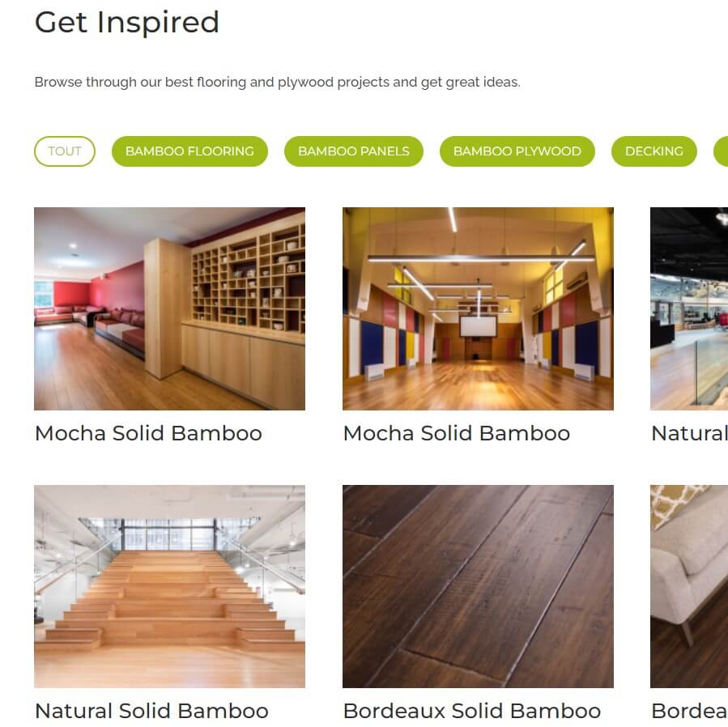Click the cut-off filter pill after Decking
Image resolution: width=728 pixels, height=727 pixels.
pos(721,151)
